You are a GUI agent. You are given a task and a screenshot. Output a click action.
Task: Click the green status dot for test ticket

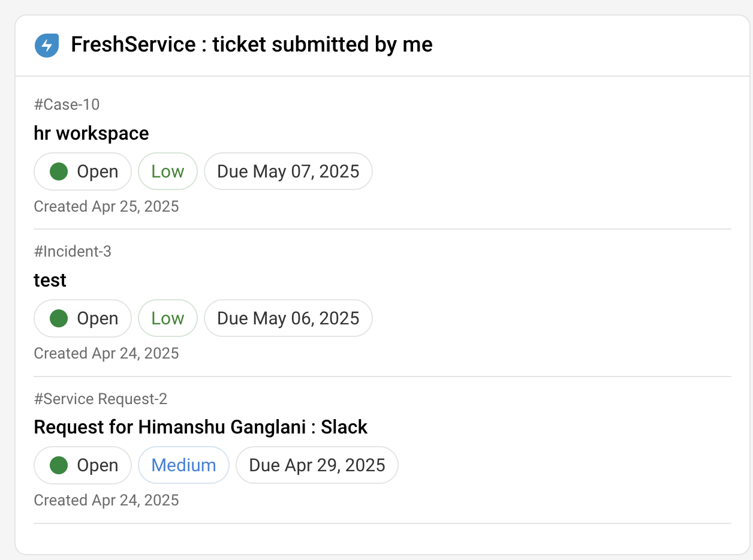tap(59, 318)
